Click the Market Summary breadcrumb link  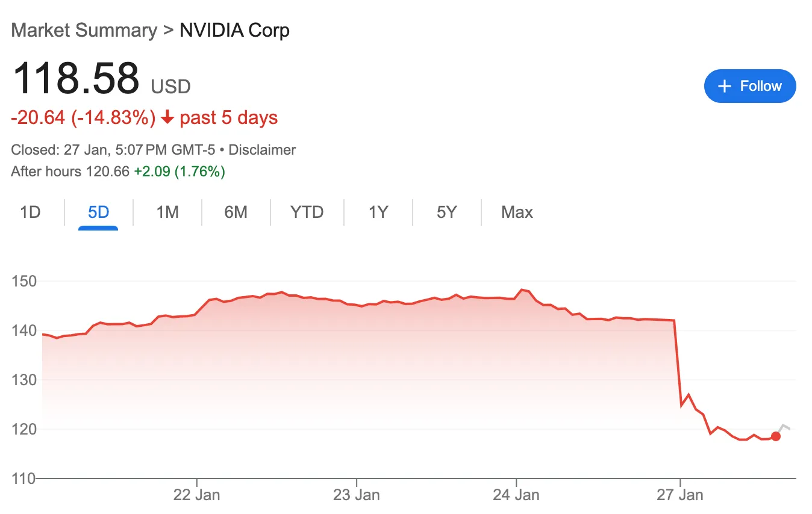84,30
